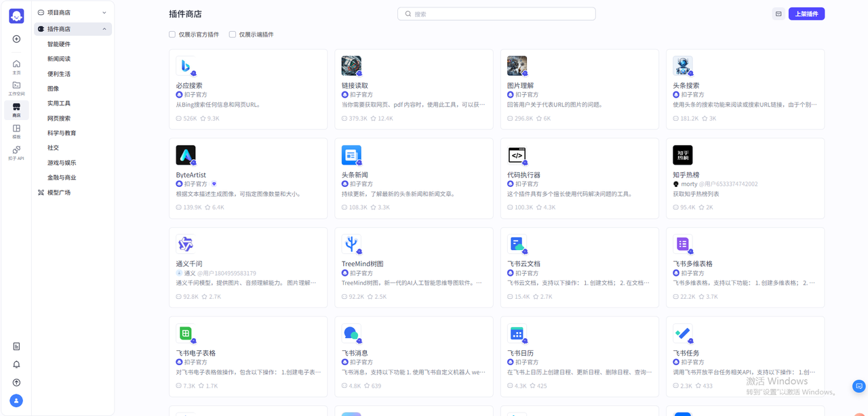Toggle the 仅展示端插件 checkbox
The image size is (868, 416).
coord(233,35)
